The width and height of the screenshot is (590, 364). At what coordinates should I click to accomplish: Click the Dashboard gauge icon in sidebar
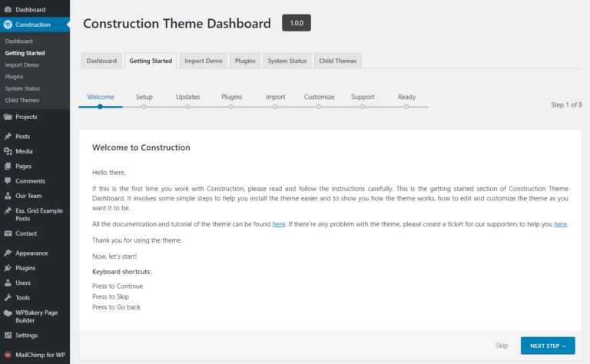tap(8, 10)
